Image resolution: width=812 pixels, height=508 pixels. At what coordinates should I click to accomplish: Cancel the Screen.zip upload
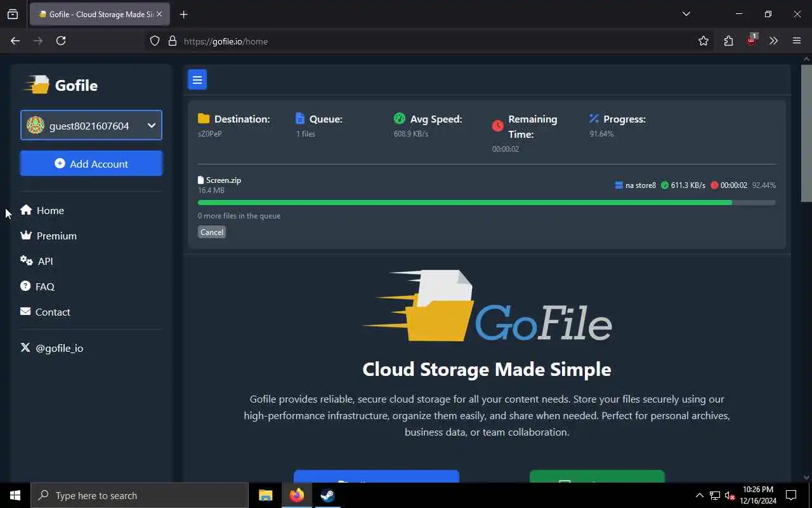coord(212,232)
